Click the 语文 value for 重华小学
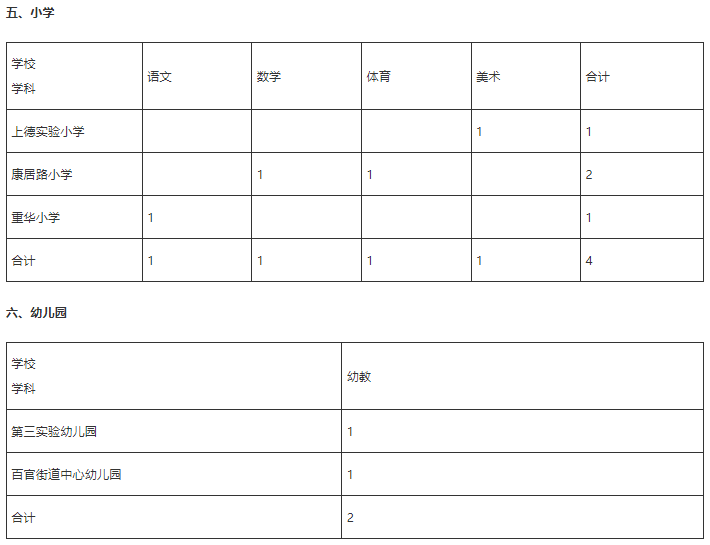This screenshot has height=545, width=710. [x=151, y=217]
